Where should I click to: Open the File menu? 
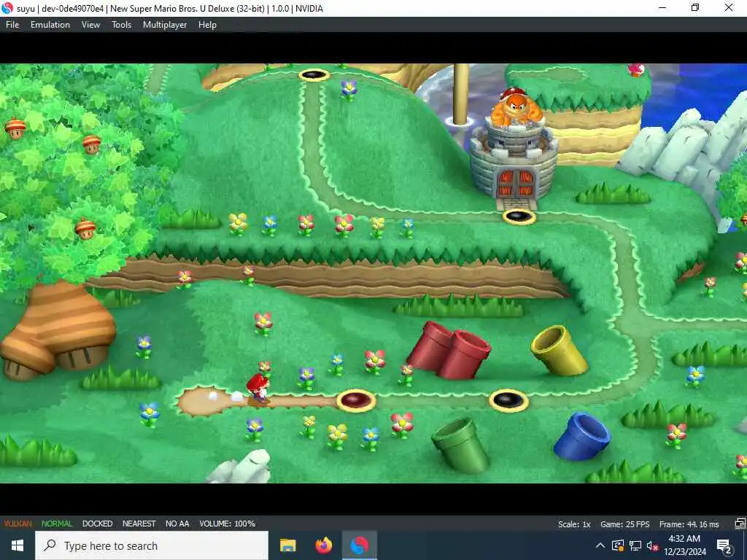tap(12, 25)
